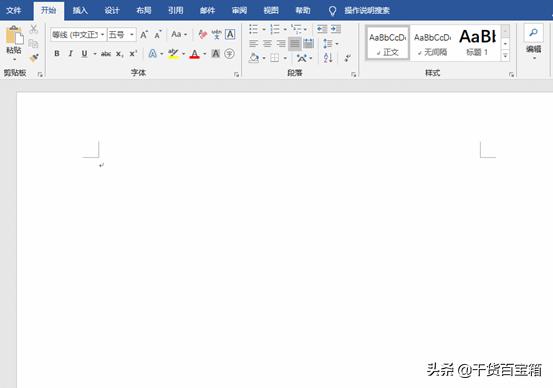This screenshot has width=553, height=388.
Task: Switch to 布局 (Layout) tab
Action: click(144, 11)
